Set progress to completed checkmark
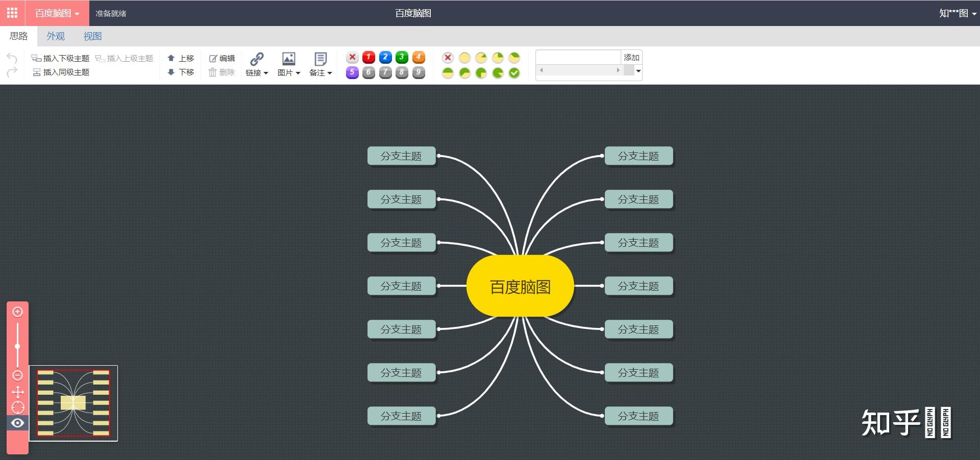The width and height of the screenshot is (980, 460). (x=514, y=73)
